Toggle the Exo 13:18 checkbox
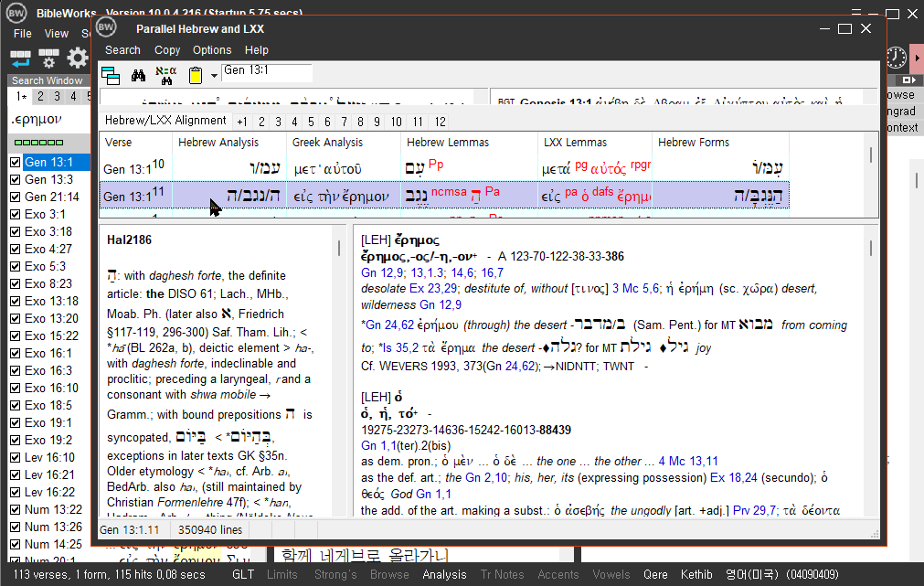The width and height of the screenshot is (924, 586). click(16, 302)
